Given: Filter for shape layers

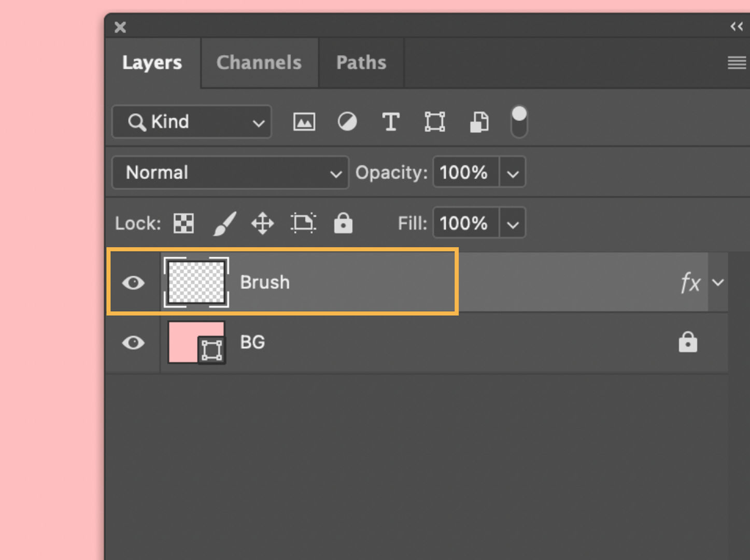Looking at the screenshot, I should [x=435, y=122].
